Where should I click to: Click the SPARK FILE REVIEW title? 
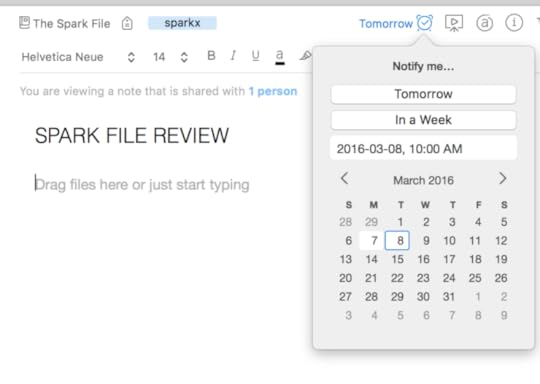click(x=132, y=135)
